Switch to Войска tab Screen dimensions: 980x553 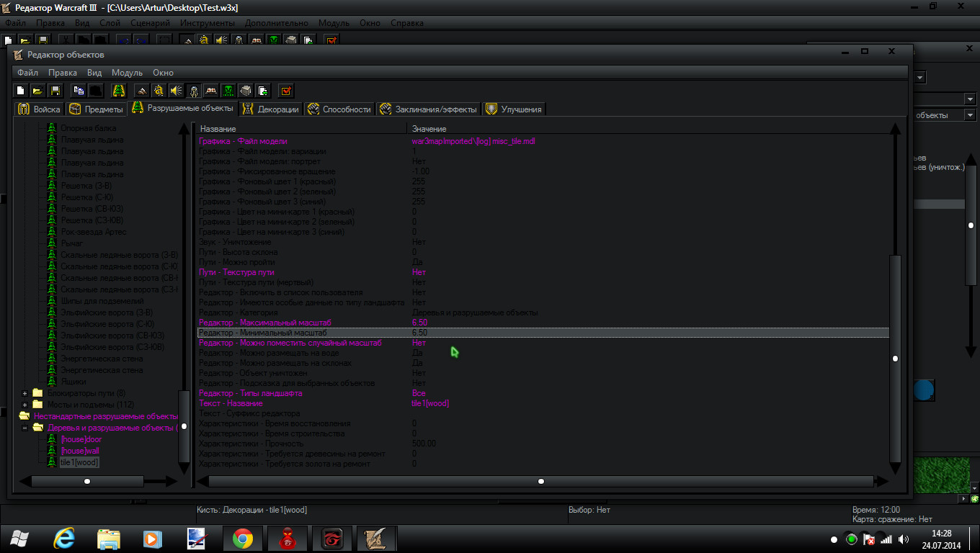40,109
